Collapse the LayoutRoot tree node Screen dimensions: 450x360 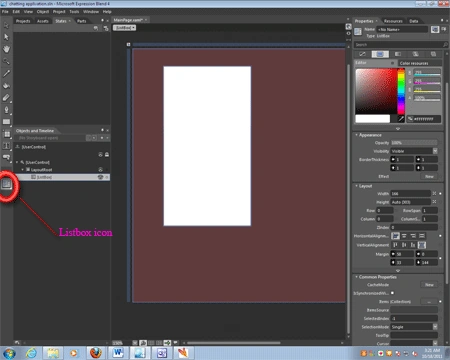click(23, 170)
